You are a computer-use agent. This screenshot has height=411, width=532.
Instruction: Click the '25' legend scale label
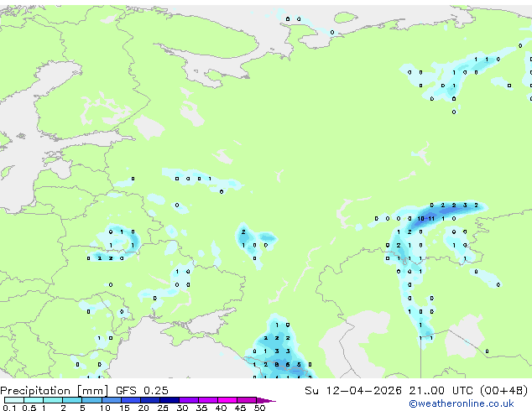pos(163,408)
